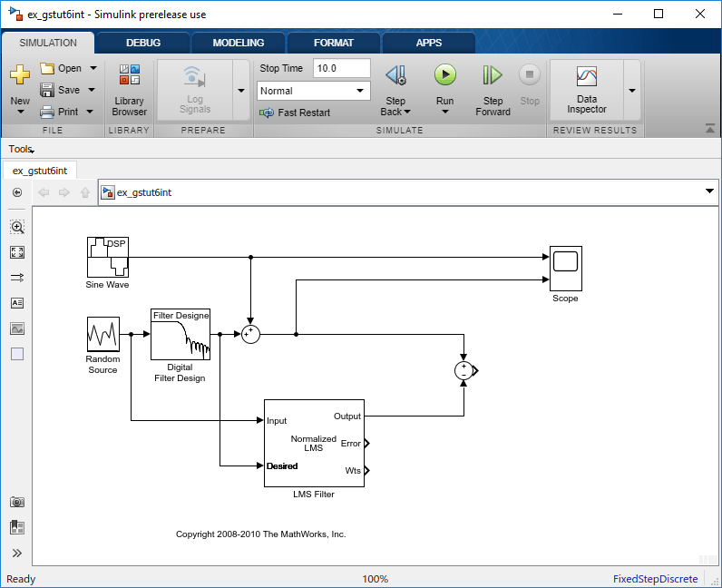Viewport: 722px width, 588px height.
Task: Collapse the toolstrip with the minimize arrow
Action: pyautogui.click(x=710, y=129)
